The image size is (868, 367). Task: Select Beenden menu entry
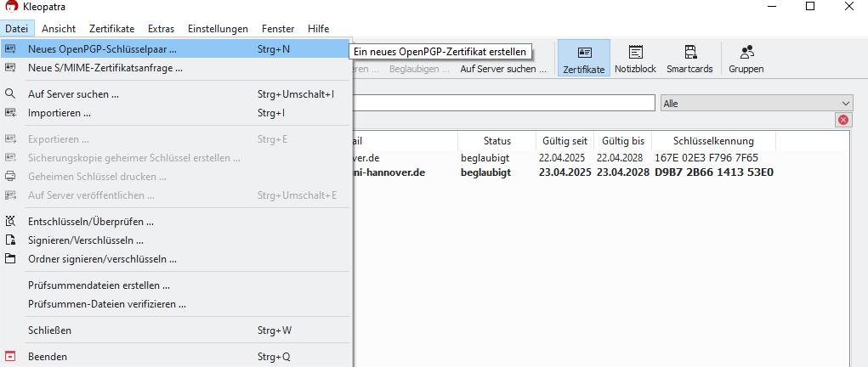point(175,357)
